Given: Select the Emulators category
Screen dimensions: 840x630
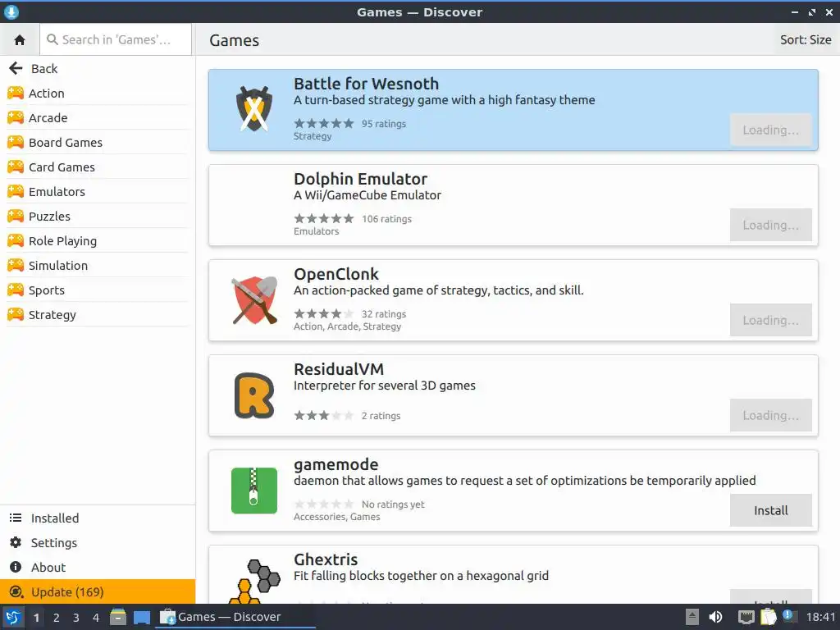Looking at the screenshot, I should point(98,192).
